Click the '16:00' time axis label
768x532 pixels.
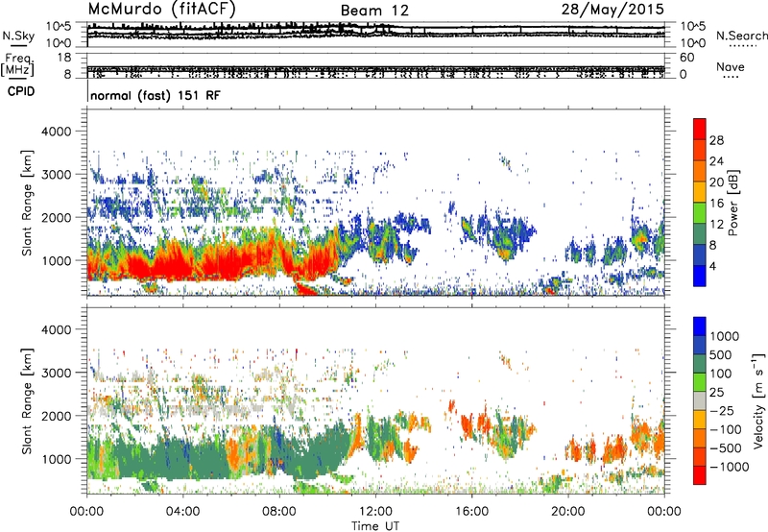[471, 512]
